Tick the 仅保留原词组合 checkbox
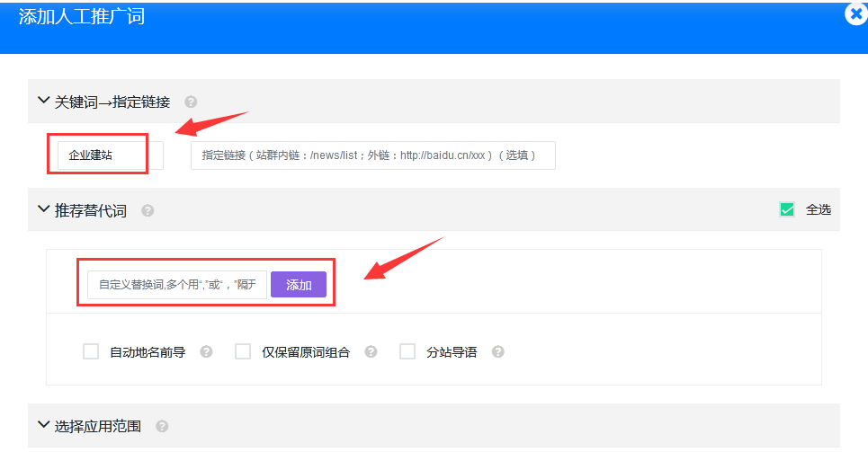The height and width of the screenshot is (452, 868). tap(243, 351)
